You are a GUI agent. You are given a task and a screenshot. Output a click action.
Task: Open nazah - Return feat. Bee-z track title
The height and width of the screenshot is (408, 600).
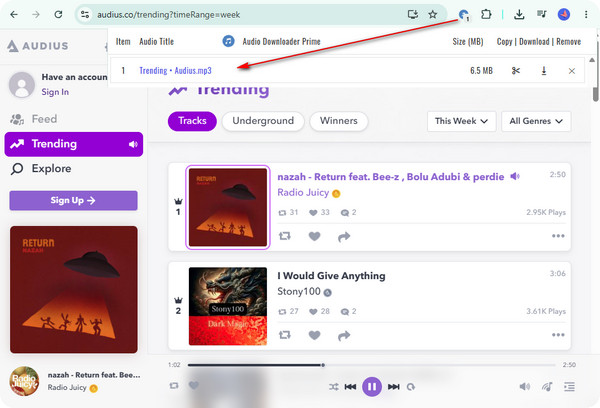click(391, 177)
